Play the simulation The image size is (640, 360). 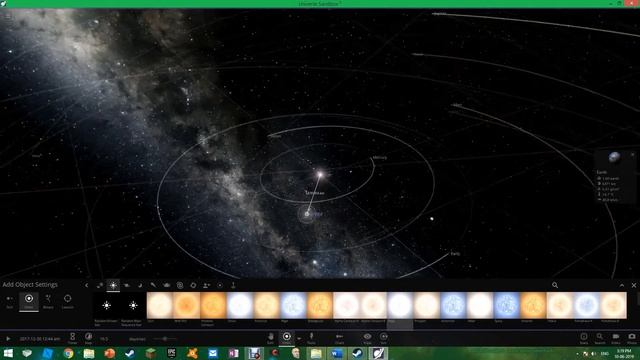point(8,338)
